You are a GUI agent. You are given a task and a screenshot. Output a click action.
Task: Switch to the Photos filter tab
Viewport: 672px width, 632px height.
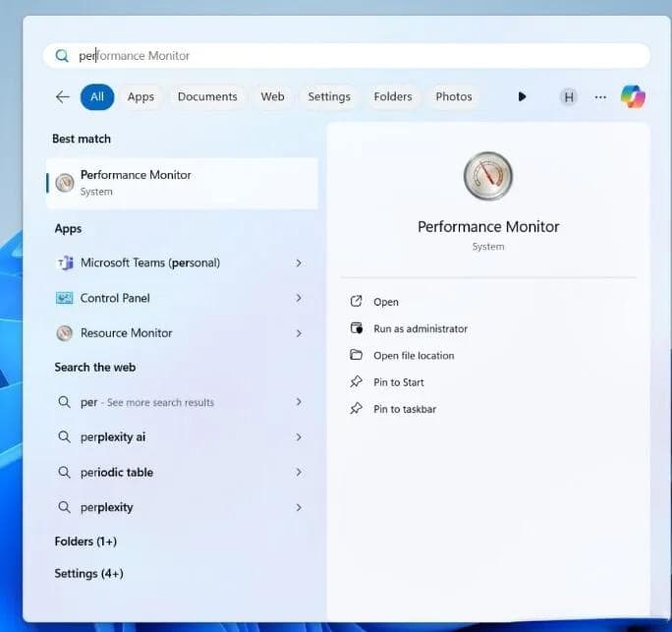point(454,97)
